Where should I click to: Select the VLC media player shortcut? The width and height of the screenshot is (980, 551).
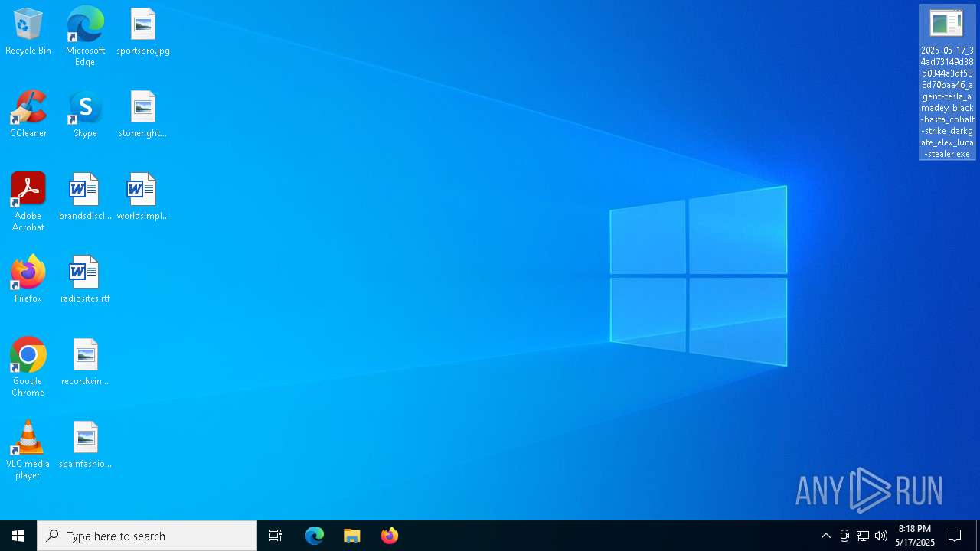(28, 450)
